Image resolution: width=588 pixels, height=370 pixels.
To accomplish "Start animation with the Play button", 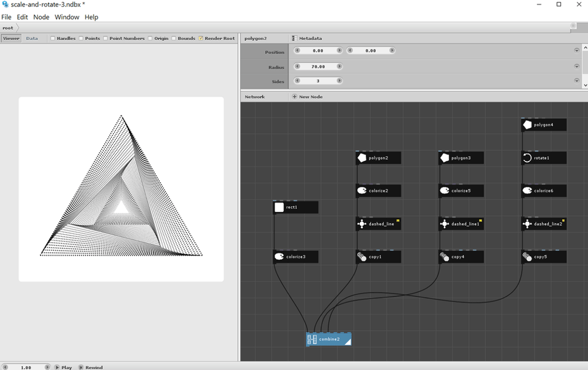I will (x=63, y=367).
